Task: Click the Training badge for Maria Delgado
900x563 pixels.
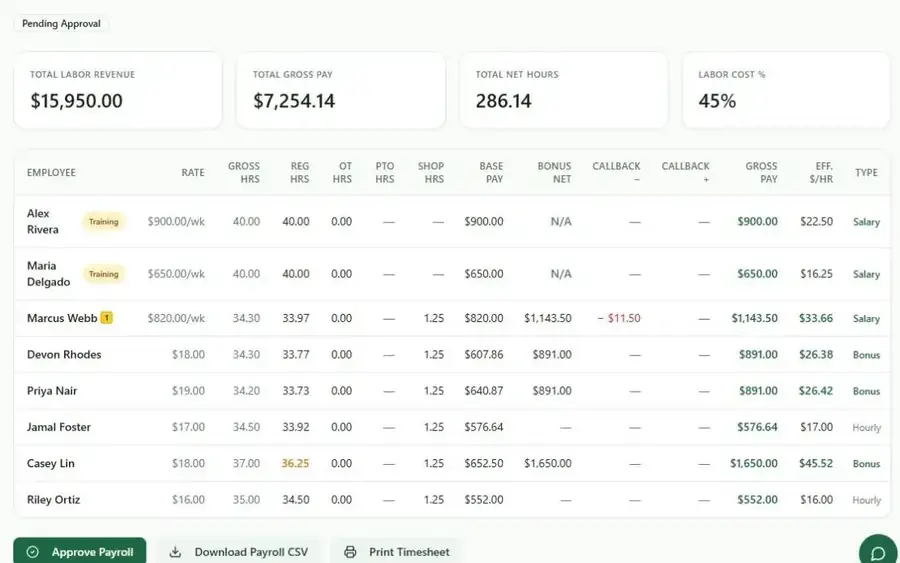Action: coord(103,274)
